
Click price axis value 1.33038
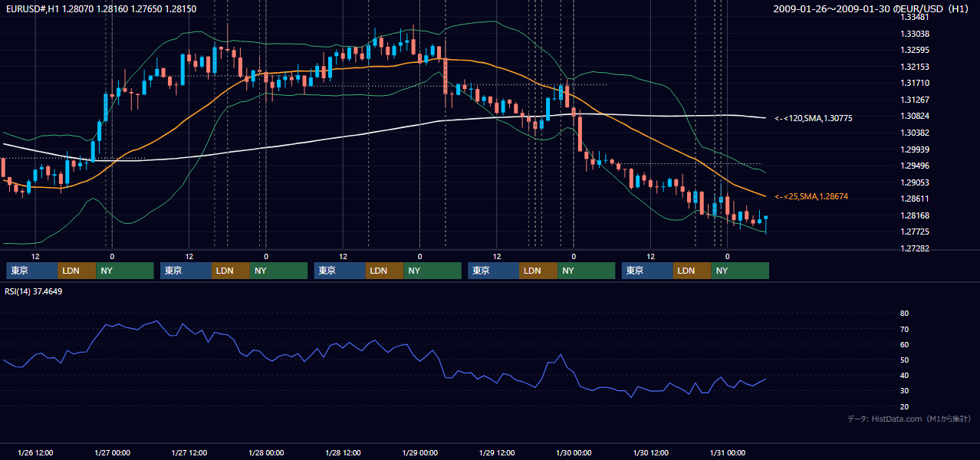(915, 34)
